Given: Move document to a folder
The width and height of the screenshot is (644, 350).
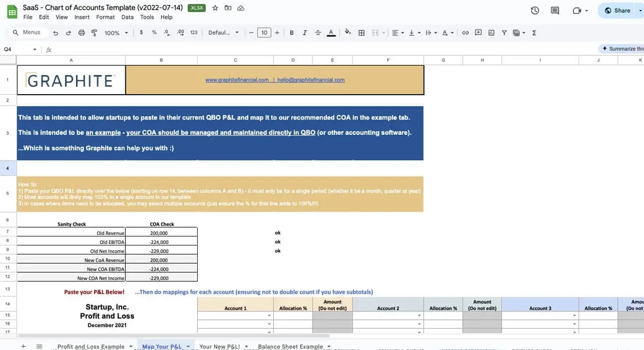Looking at the screenshot, I should (x=228, y=8).
